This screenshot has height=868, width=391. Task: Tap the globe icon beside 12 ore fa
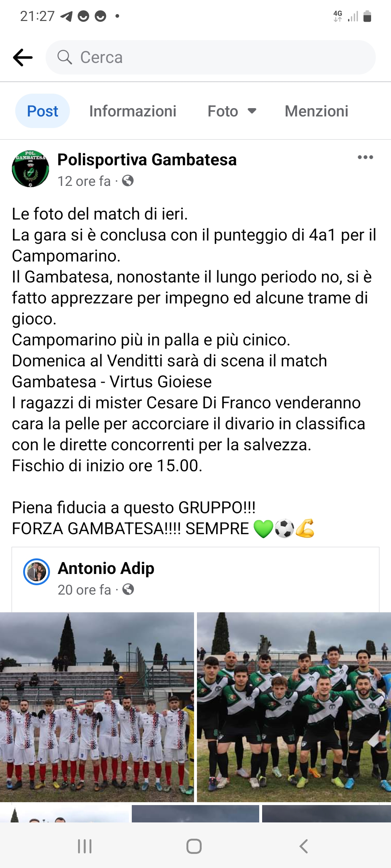pyautogui.click(x=128, y=180)
